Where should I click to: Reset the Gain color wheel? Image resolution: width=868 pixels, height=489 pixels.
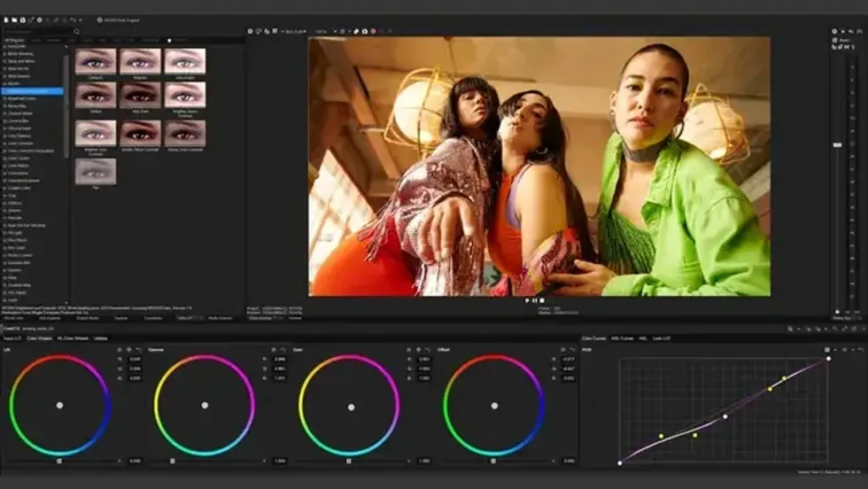(x=427, y=350)
